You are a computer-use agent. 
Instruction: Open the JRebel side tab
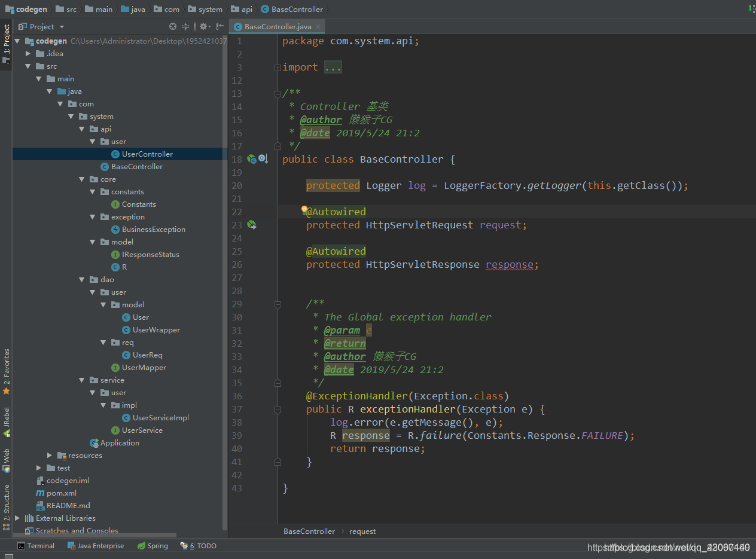7,422
